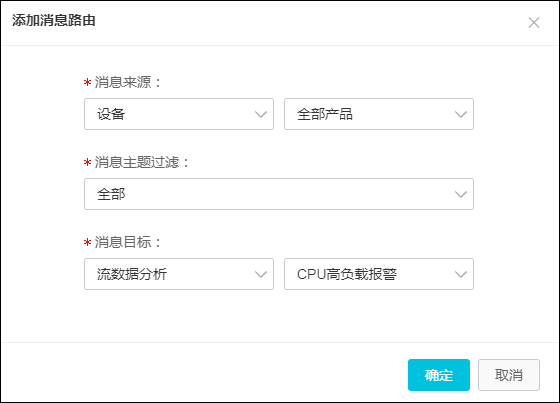Screen dimensions: 560x403
Task: Click the chevron arrow beside 全部产品
Action: 461,114
